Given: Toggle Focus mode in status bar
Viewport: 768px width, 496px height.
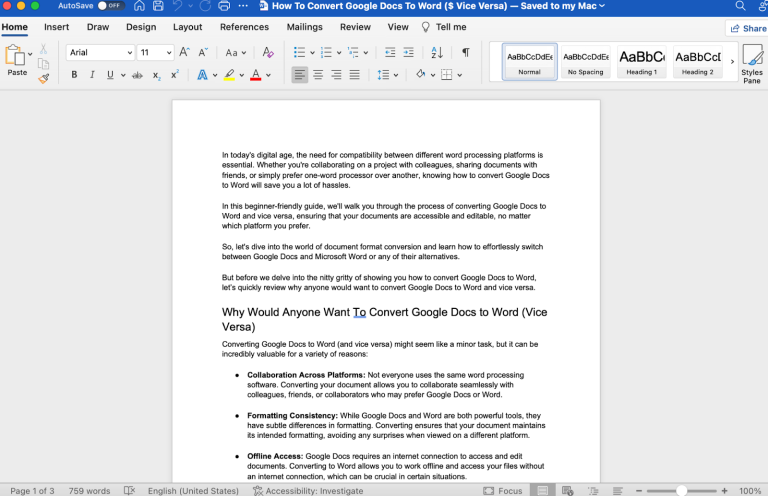Looking at the screenshot, I should tap(503, 490).
